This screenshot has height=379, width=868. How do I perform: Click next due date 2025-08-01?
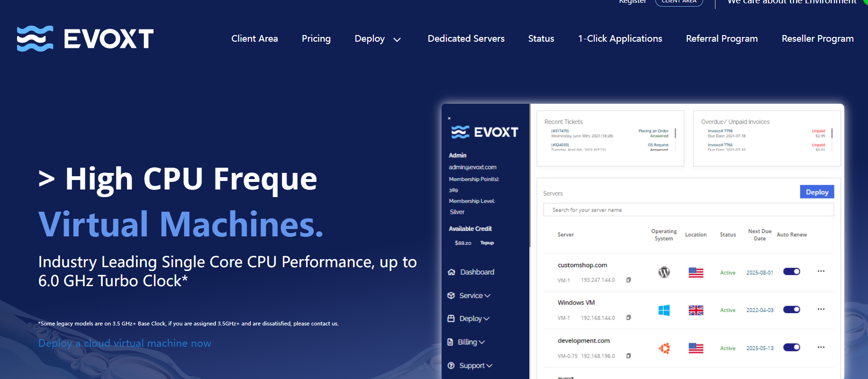(x=760, y=273)
